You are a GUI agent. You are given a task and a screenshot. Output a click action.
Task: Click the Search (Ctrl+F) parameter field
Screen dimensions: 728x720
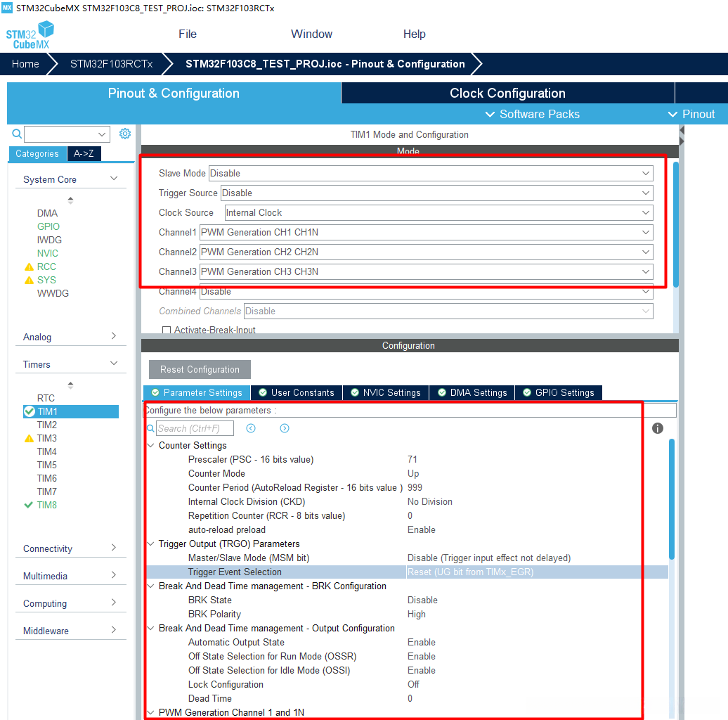[x=195, y=428]
